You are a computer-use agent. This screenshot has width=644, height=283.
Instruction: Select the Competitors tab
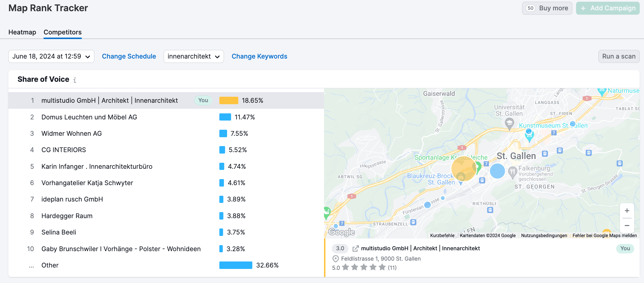tap(63, 32)
